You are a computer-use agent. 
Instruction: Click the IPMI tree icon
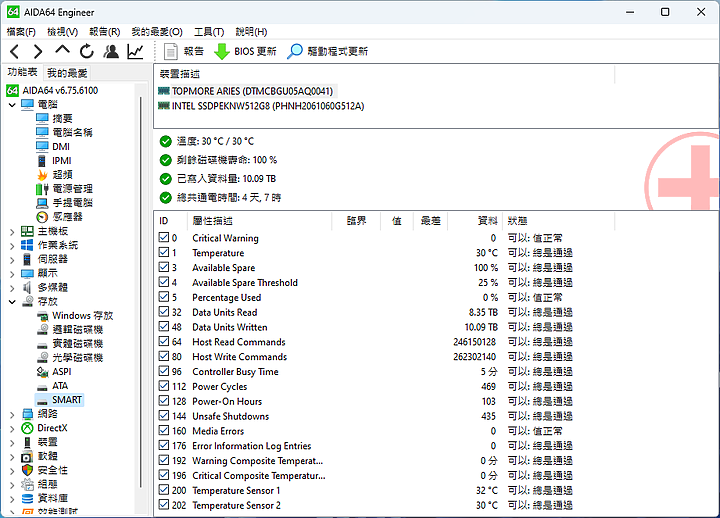(42, 161)
